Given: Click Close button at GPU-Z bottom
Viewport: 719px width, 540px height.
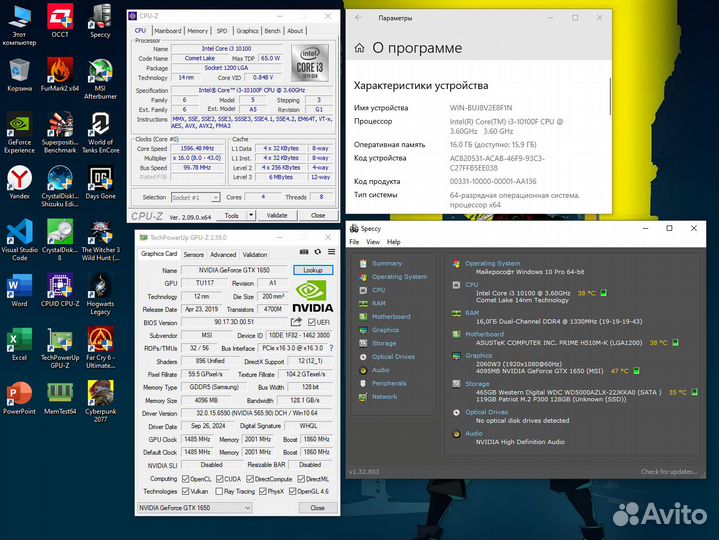Looking at the screenshot, I should pyautogui.click(x=317, y=508).
